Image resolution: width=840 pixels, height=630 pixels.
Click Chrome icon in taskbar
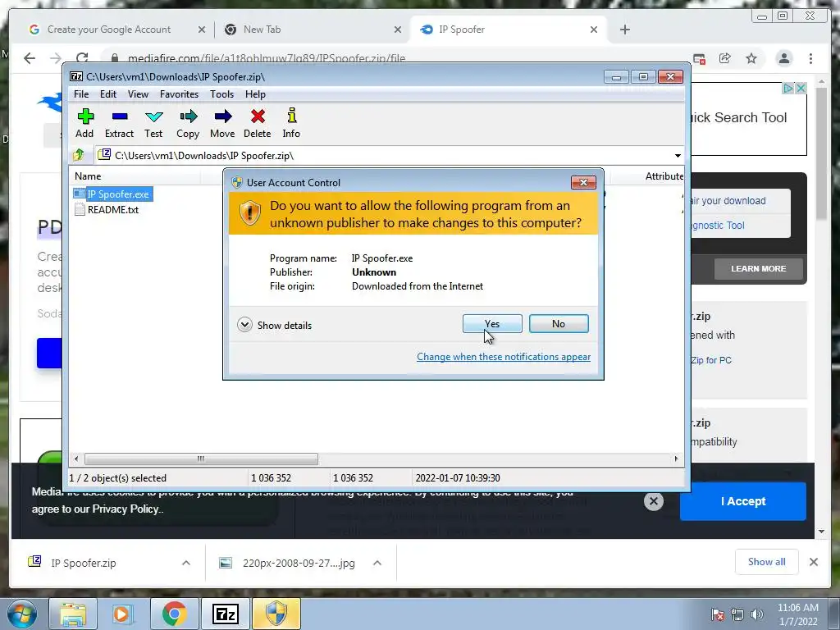click(x=174, y=614)
